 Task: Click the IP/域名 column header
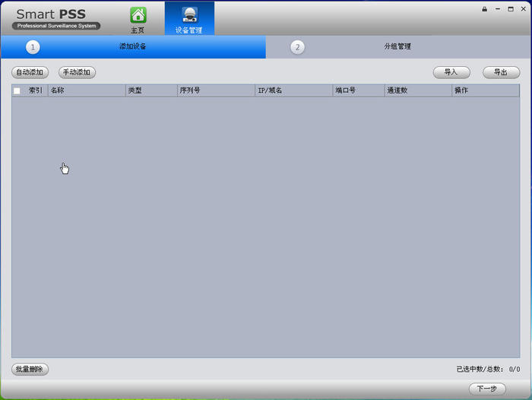pyautogui.click(x=294, y=90)
